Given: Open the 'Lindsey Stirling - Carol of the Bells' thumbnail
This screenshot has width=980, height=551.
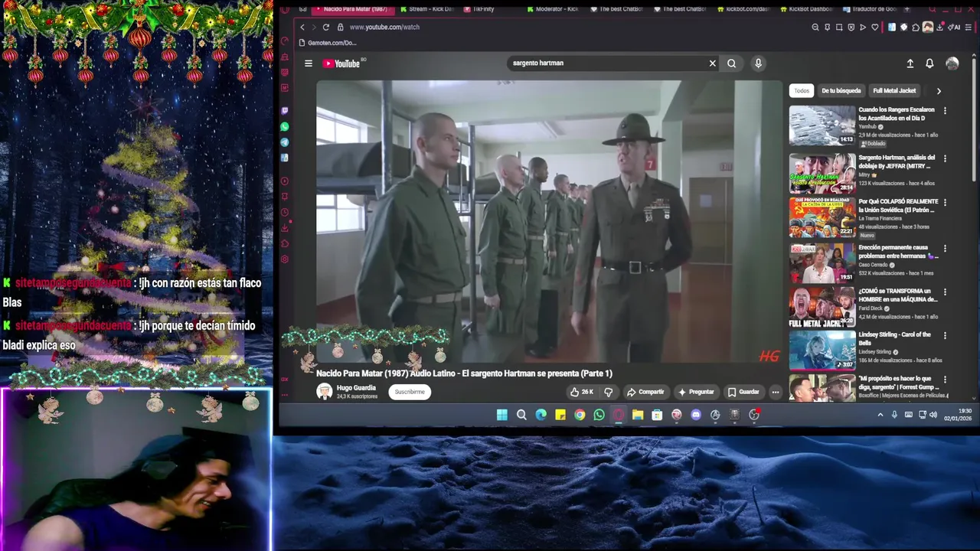Looking at the screenshot, I should coord(822,350).
